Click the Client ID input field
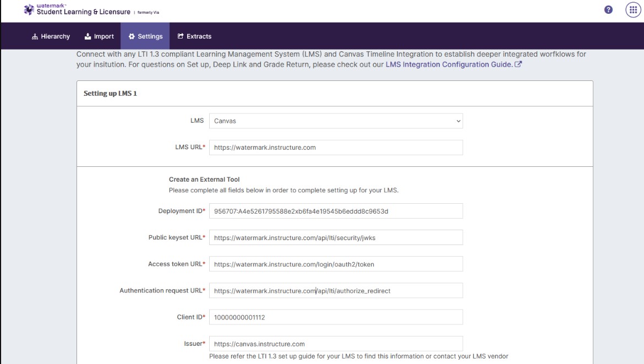Image resolution: width=644 pixels, height=364 pixels. coord(336,317)
